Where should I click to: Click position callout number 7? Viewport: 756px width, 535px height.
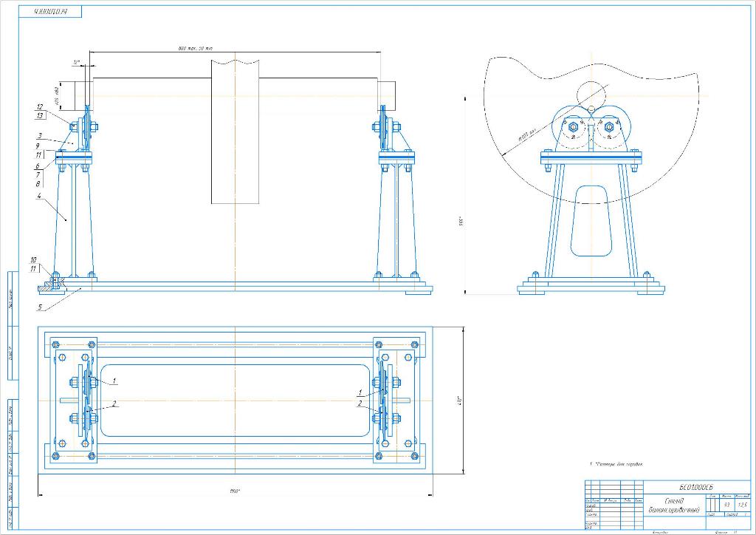coord(38,175)
